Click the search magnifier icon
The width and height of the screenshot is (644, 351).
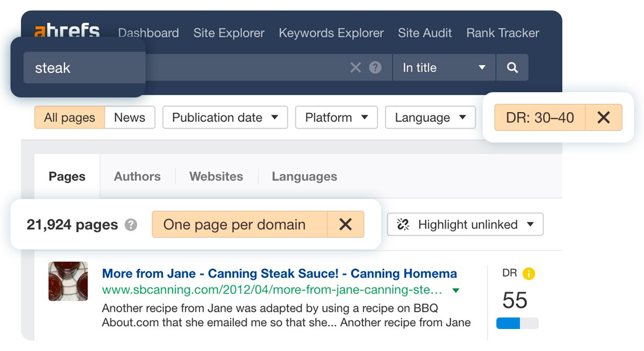(512, 67)
